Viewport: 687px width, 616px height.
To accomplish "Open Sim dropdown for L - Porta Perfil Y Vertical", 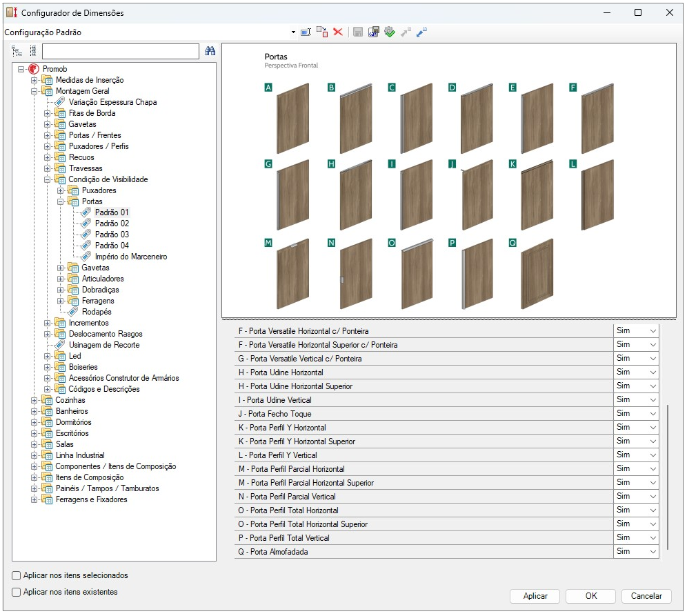I will click(x=653, y=455).
